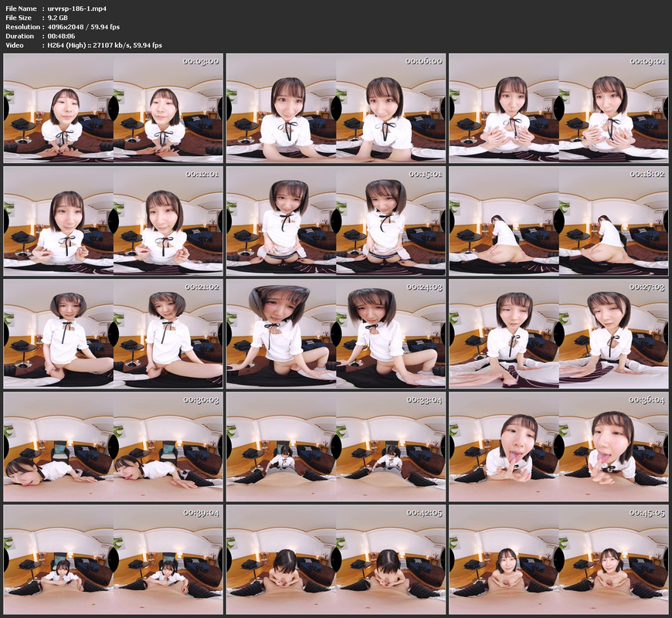Select the frame stamped 00:39:04

click(113, 560)
